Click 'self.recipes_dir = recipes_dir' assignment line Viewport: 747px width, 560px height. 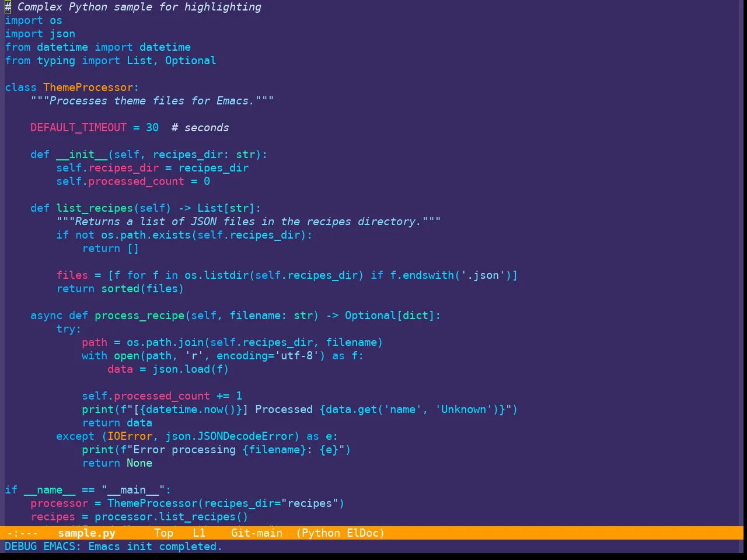point(152,168)
